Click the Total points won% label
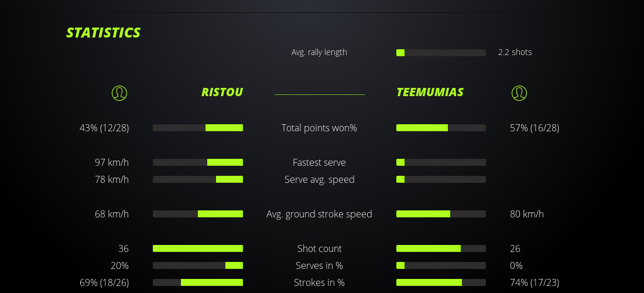 pos(319,128)
